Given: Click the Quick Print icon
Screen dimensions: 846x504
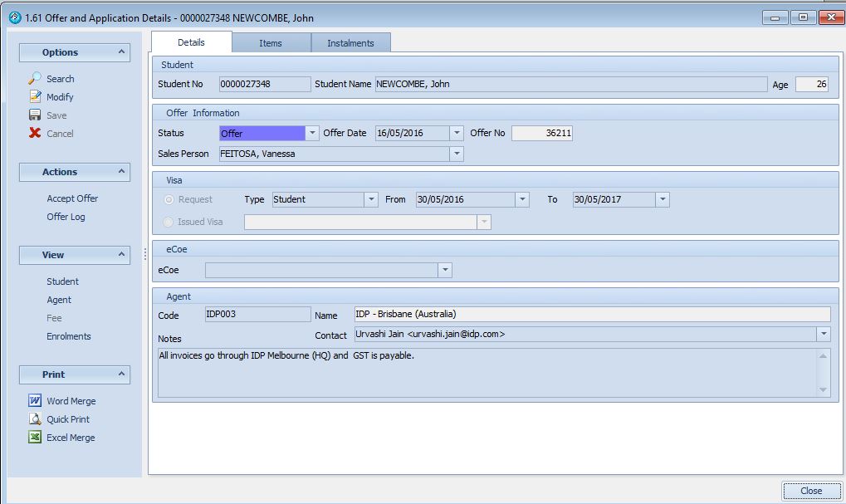Looking at the screenshot, I should pyautogui.click(x=35, y=419).
